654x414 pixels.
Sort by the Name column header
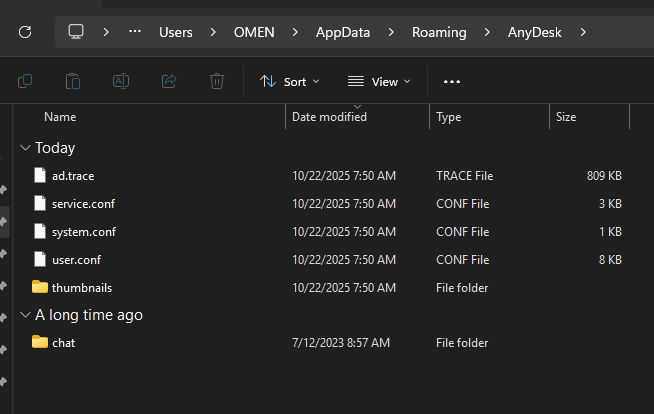click(x=60, y=117)
